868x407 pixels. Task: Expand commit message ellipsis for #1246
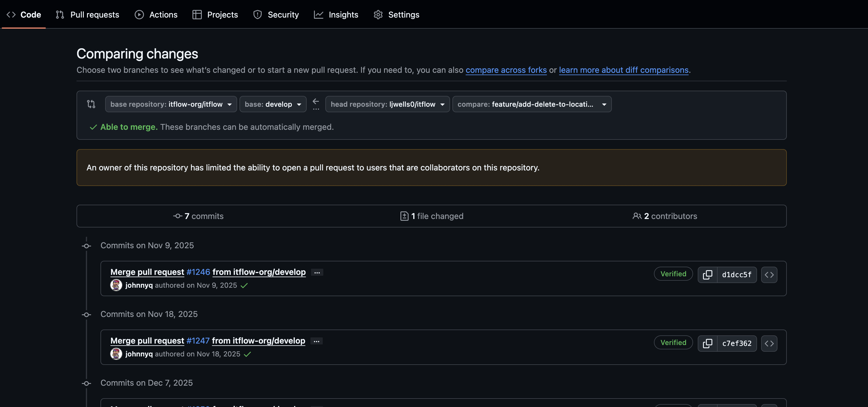click(317, 273)
